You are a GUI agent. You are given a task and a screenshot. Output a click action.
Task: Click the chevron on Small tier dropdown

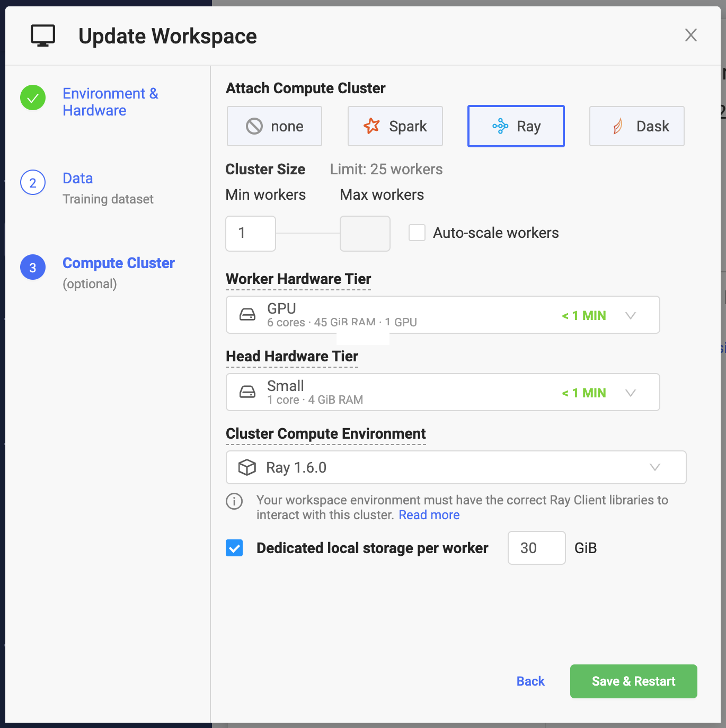point(631,393)
